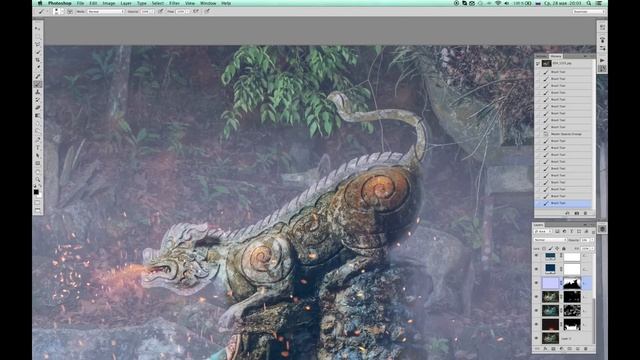Create new snapshot in History panel
640x360 pixels.
click(x=576, y=213)
